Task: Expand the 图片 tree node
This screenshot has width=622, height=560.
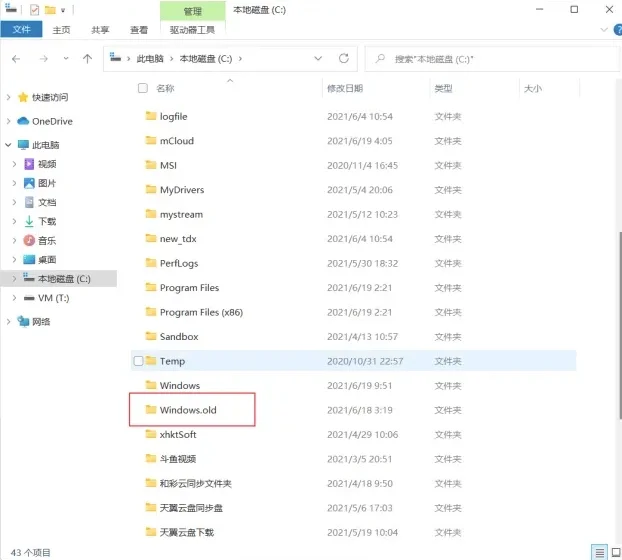Action: pyautogui.click(x=14, y=183)
